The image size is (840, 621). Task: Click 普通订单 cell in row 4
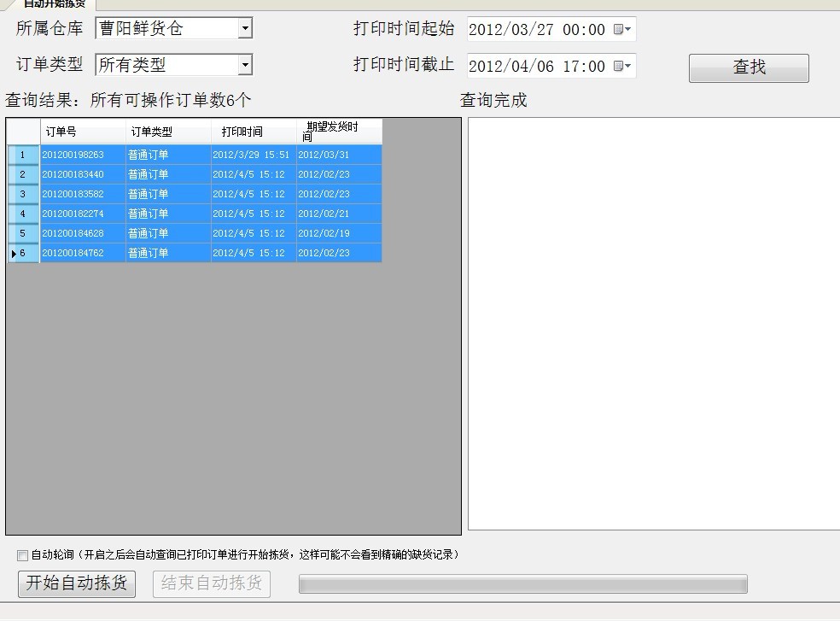(x=168, y=214)
